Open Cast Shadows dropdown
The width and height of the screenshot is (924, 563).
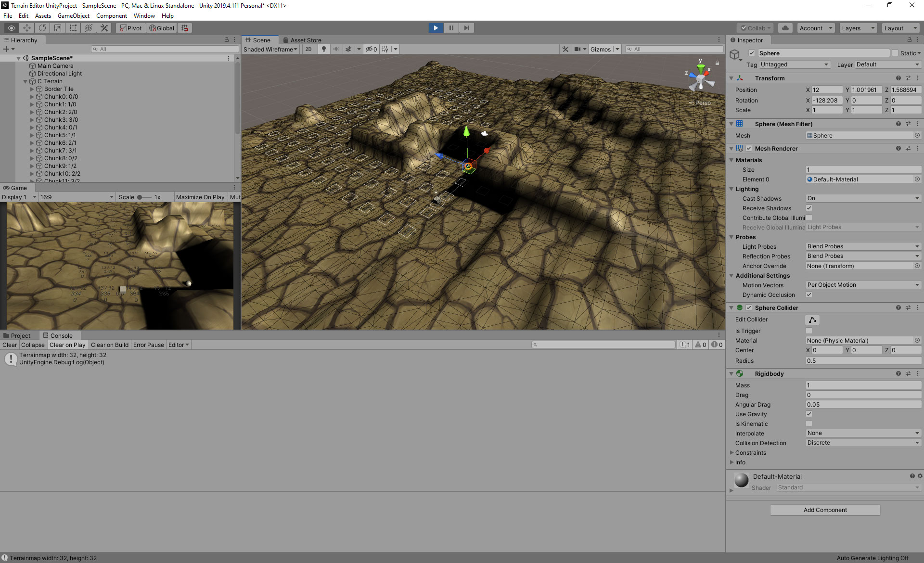coord(863,198)
